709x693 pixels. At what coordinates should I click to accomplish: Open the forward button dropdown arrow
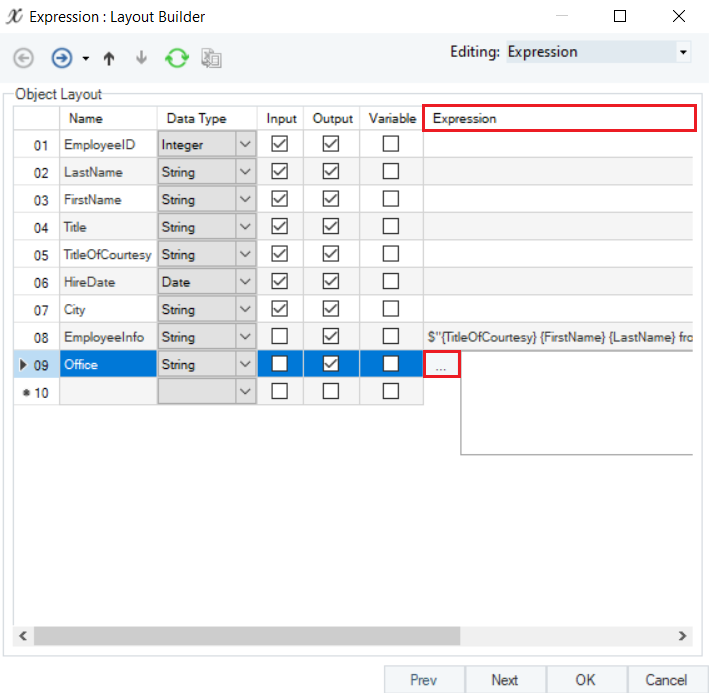(85, 58)
